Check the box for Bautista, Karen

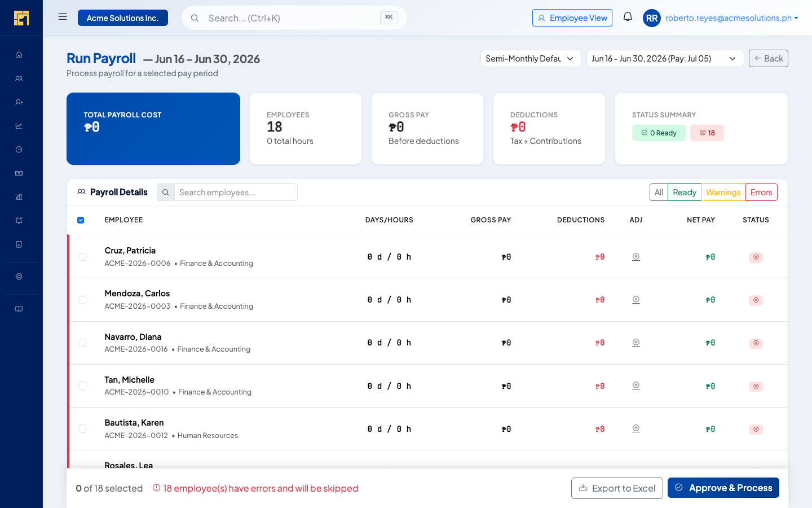(82, 429)
